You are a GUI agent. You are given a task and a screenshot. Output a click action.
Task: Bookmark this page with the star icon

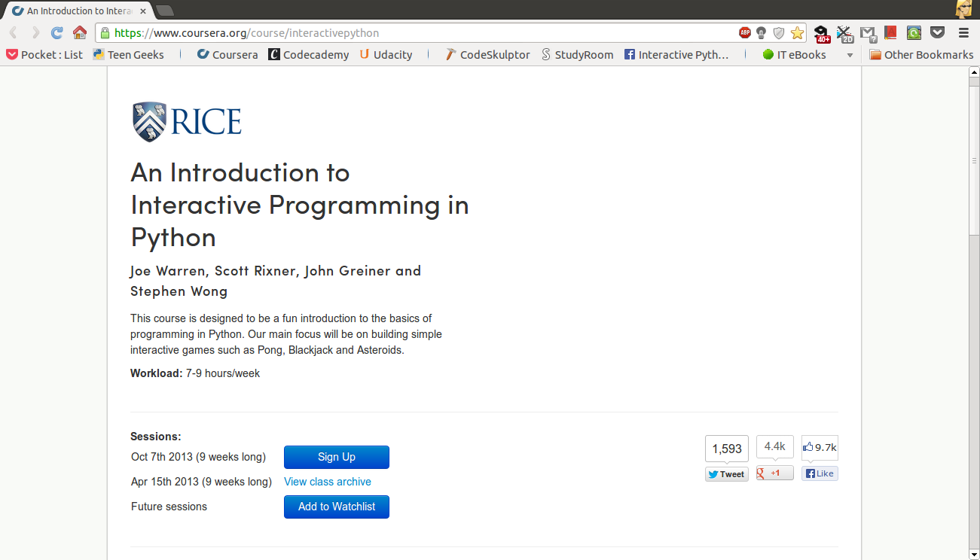tap(797, 33)
